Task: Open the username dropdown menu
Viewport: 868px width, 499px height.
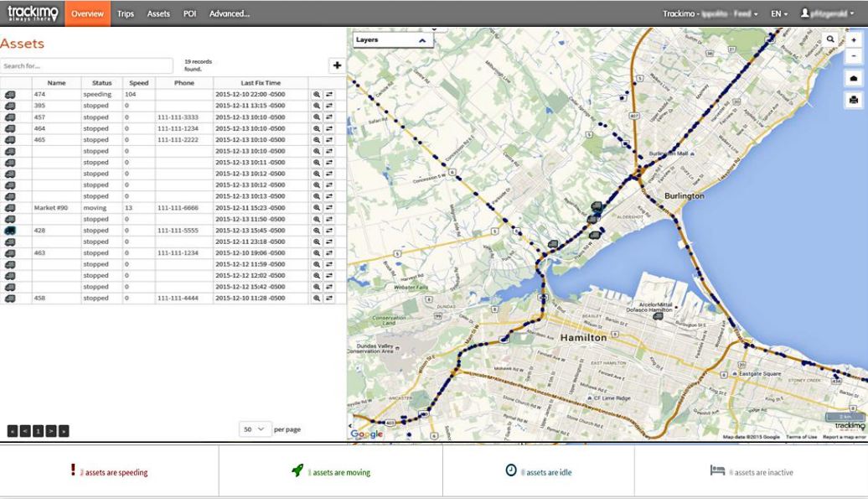Action: point(828,13)
